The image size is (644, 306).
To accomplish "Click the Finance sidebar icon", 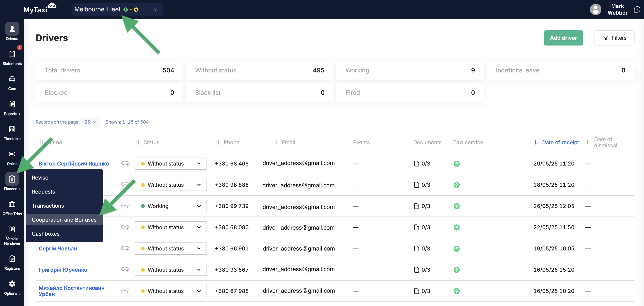I will [12, 179].
